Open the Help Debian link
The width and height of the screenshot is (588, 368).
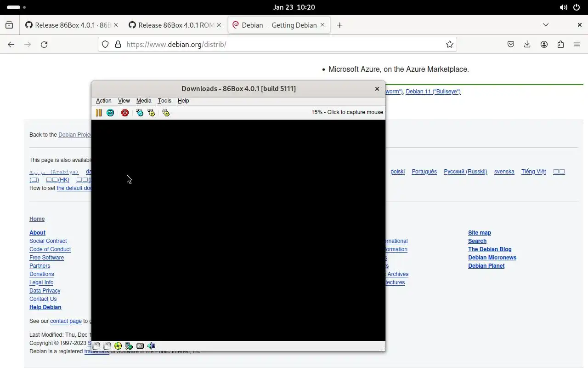45,307
